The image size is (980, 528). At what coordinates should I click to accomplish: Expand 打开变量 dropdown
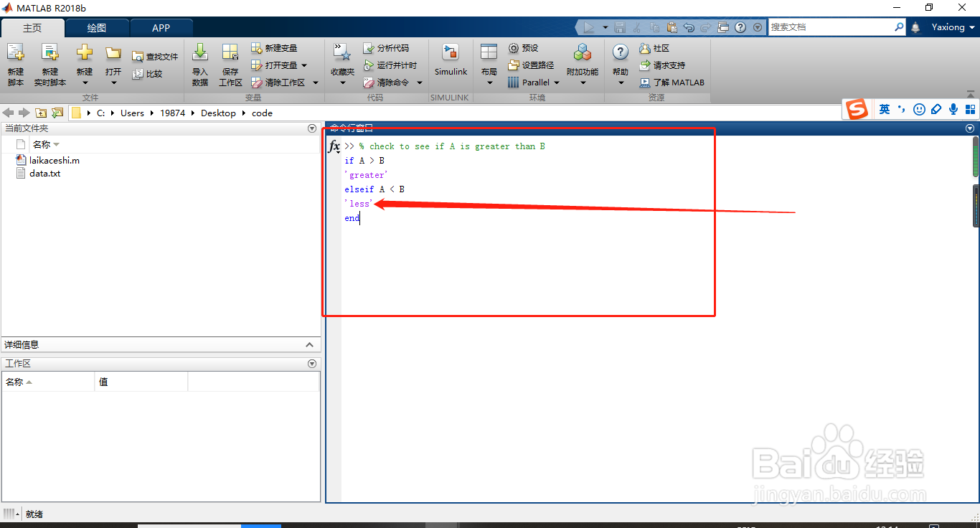(x=304, y=65)
